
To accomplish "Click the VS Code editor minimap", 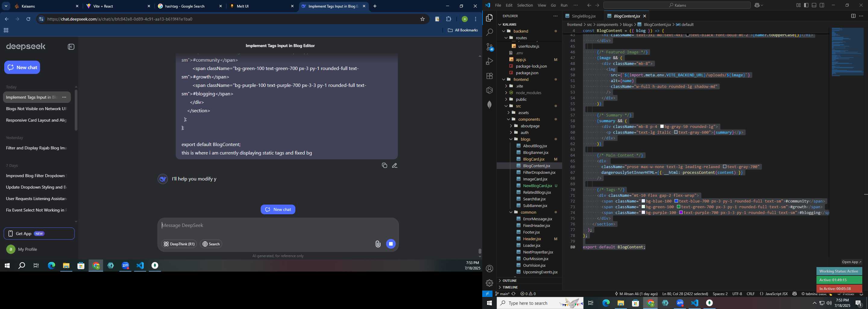I will click(x=847, y=52).
